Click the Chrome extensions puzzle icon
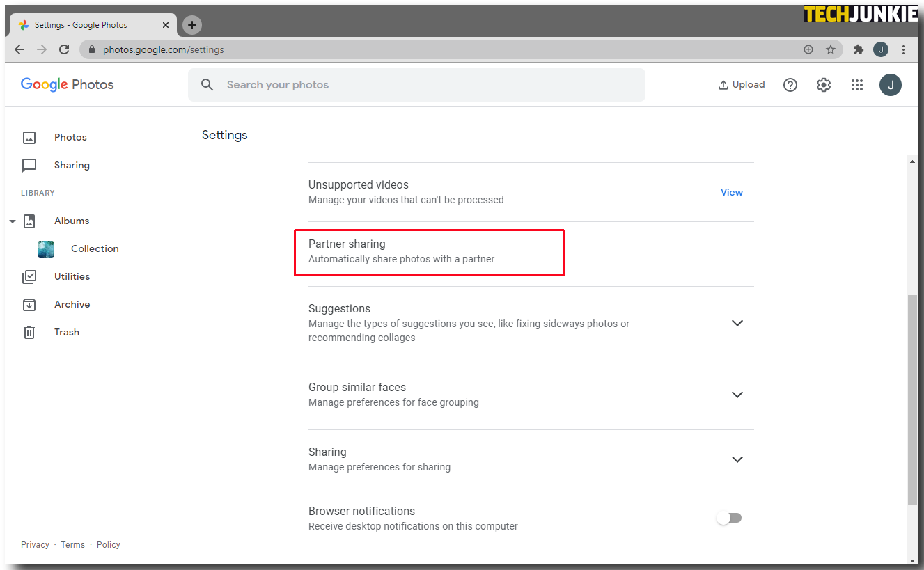 click(858, 49)
